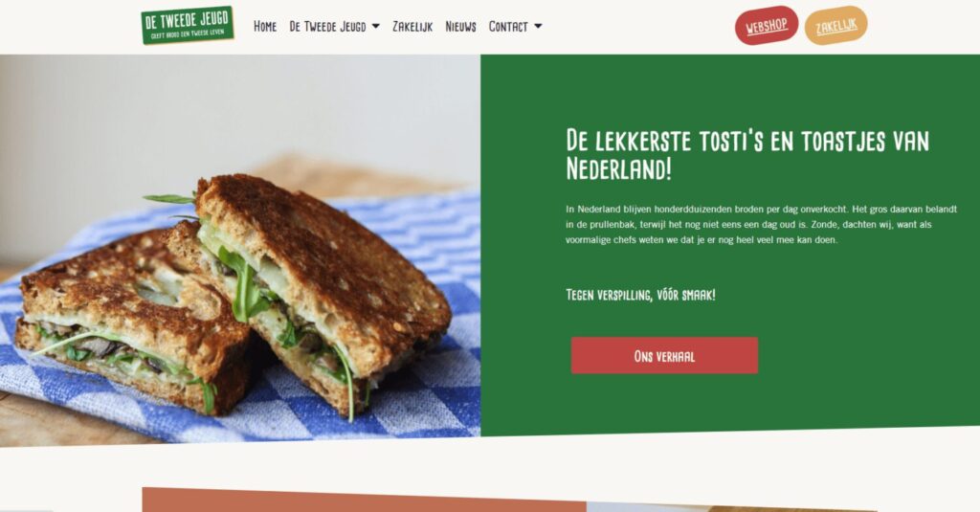Click the Tegen verspilling, vóór smaak tagline
980x512 pixels.
[640, 295]
